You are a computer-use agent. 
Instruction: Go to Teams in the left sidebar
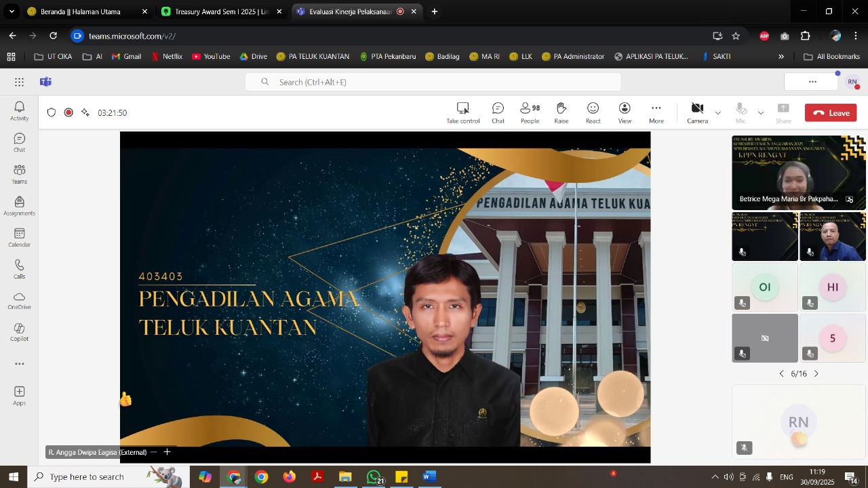click(19, 174)
